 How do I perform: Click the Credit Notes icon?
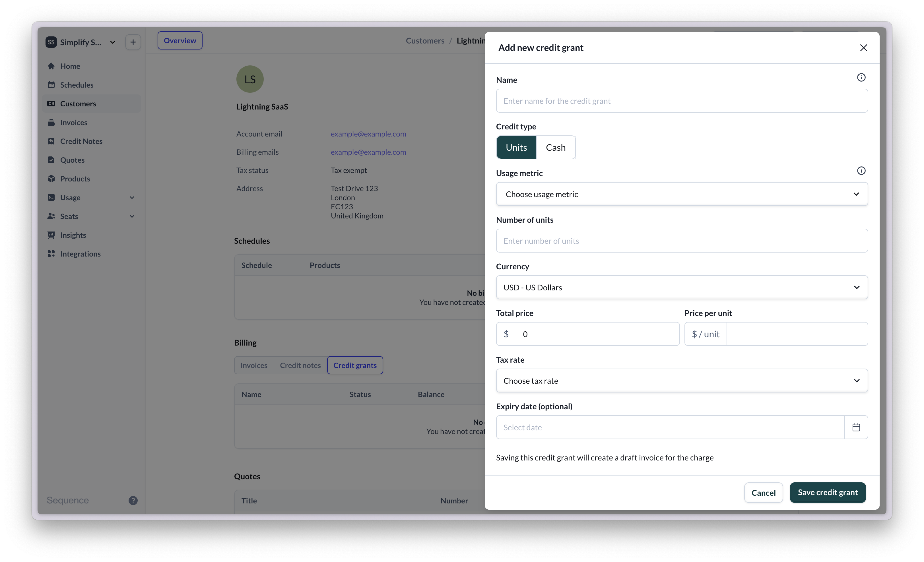point(51,141)
